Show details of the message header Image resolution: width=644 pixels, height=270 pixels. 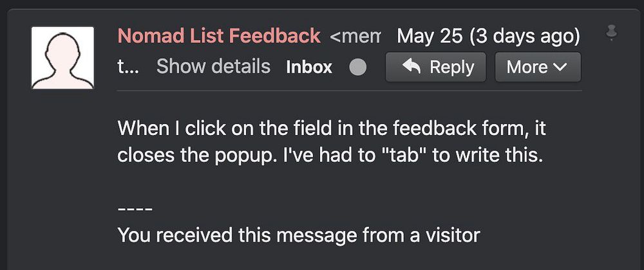pyautogui.click(x=213, y=66)
